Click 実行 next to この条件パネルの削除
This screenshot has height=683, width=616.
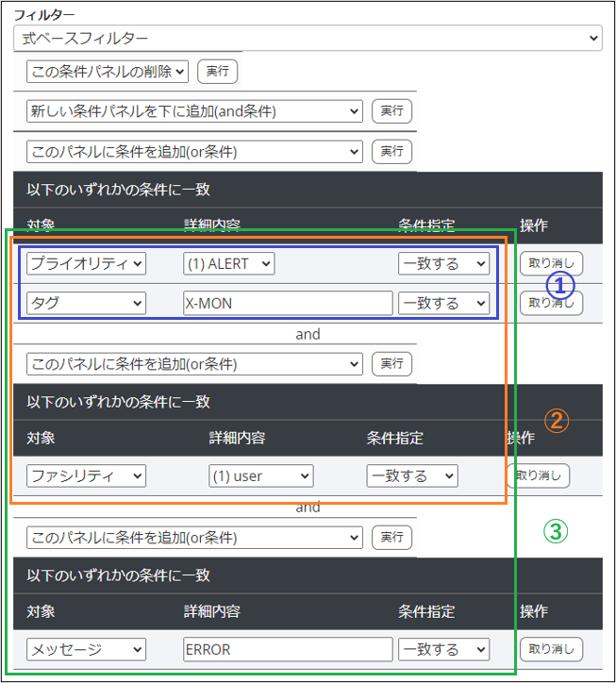218,71
